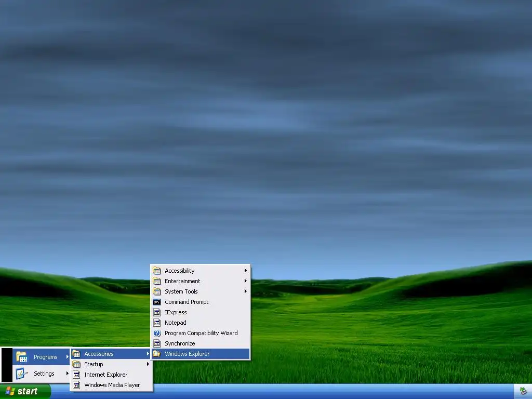The image size is (532, 399).
Task: Click the Windows Media Player icon
Action: pos(77,385)
